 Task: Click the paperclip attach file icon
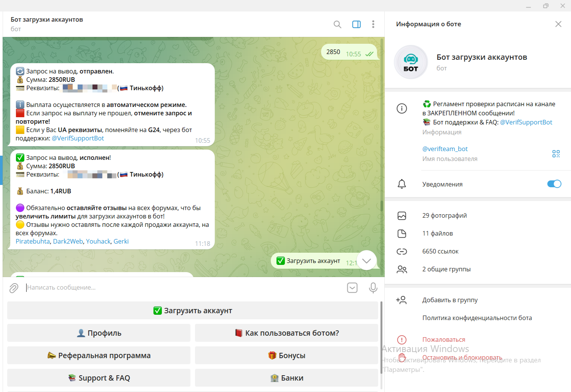tap(14, 288)
